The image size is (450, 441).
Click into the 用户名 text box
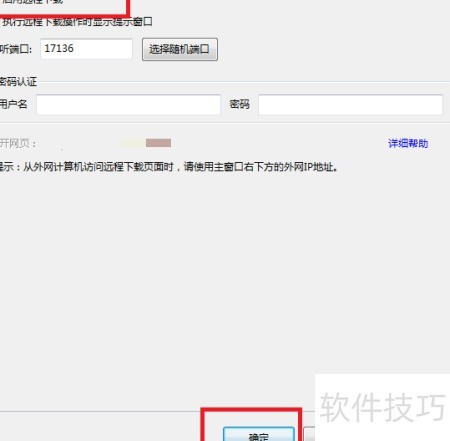(128, 105)
